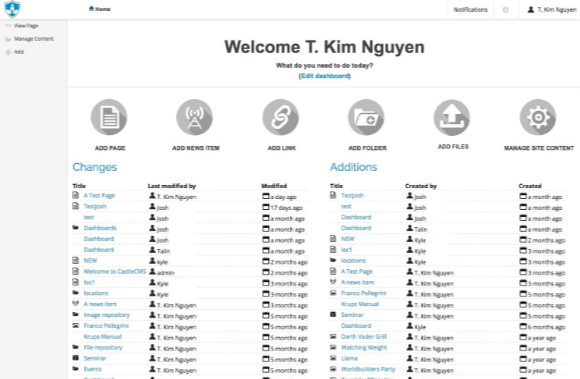Select Add in the sidebar
Screen dimensions: 580x379
pyautogui.click(x=19, y=52)
